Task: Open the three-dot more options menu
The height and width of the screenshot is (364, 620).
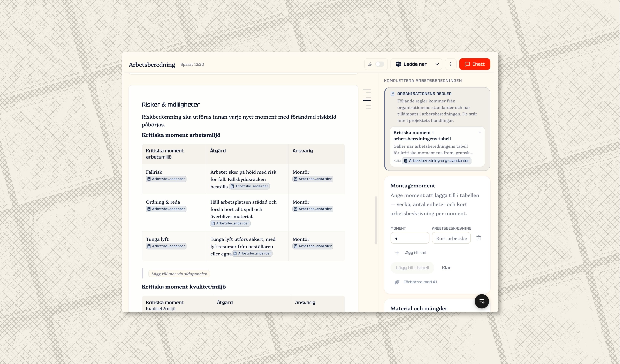Action: click(x=451, y=64)
